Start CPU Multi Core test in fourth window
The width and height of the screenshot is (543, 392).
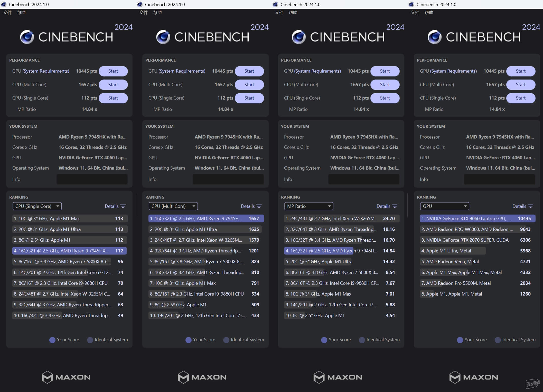[521, 85]
